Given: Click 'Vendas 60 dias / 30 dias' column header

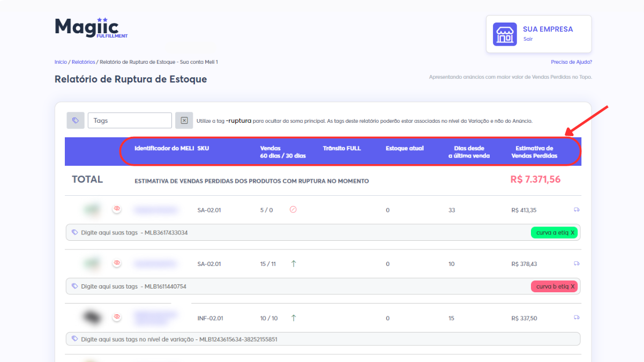Looking at the screenshot, I should click(x=283, y=152).
